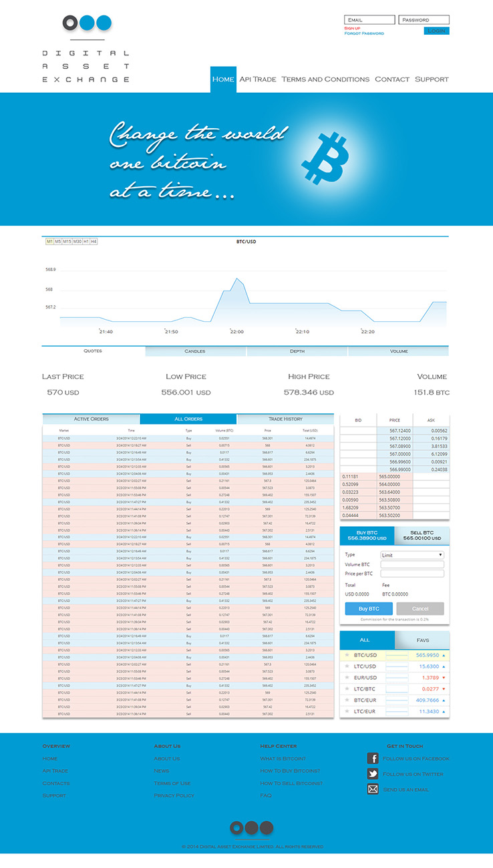Open FAQ footer link
The width and height of the screenshot is (493, 868).
(266, 795)
